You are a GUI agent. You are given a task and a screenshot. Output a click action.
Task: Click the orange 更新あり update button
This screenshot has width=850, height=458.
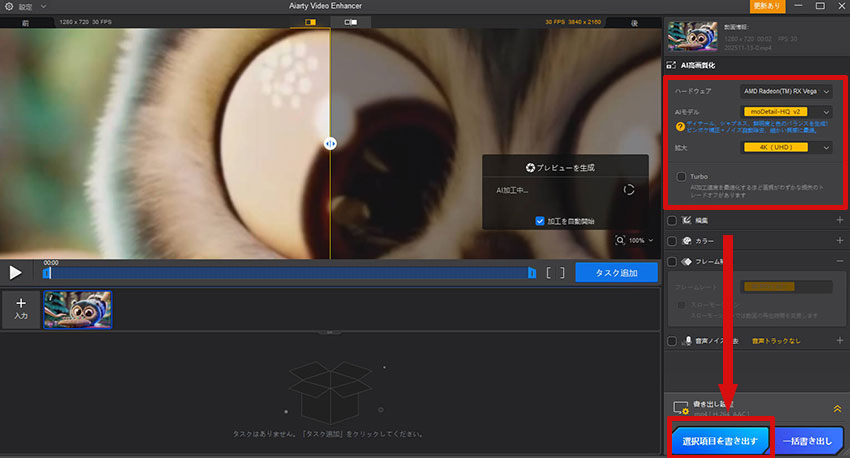pos(767,6)
